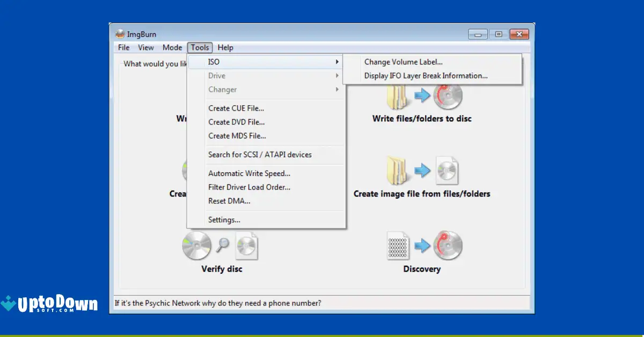Open the Help menu
This screenshot has width=644, height=337.
[225, 47]
